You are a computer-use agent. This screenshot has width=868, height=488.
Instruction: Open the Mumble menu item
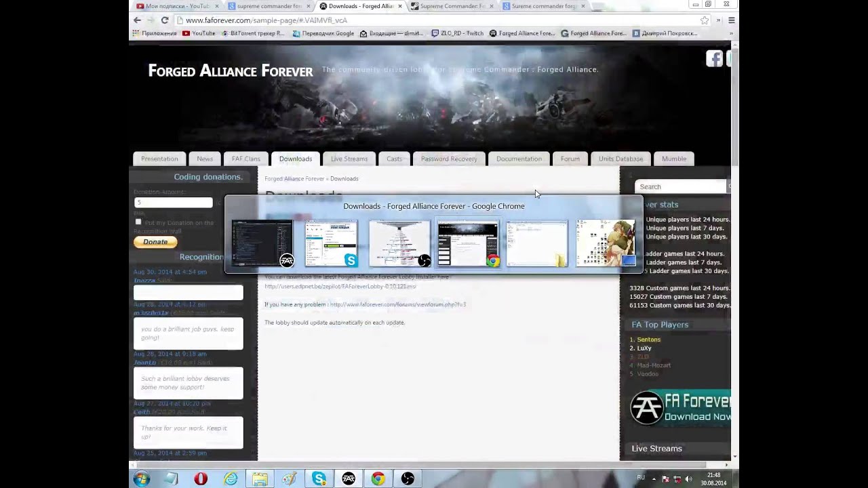tap(674, 159)
